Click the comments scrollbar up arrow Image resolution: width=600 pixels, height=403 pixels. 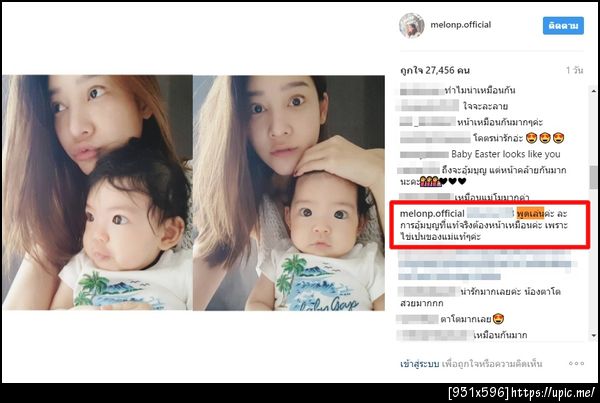pos(593,91)
